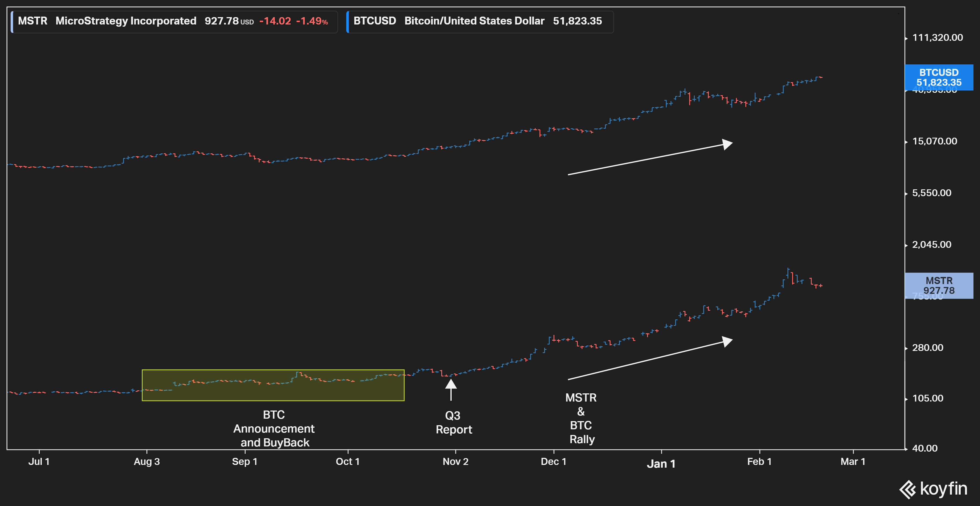Click the BTCUSD 51,823.35 price tag

coord(939,77)
